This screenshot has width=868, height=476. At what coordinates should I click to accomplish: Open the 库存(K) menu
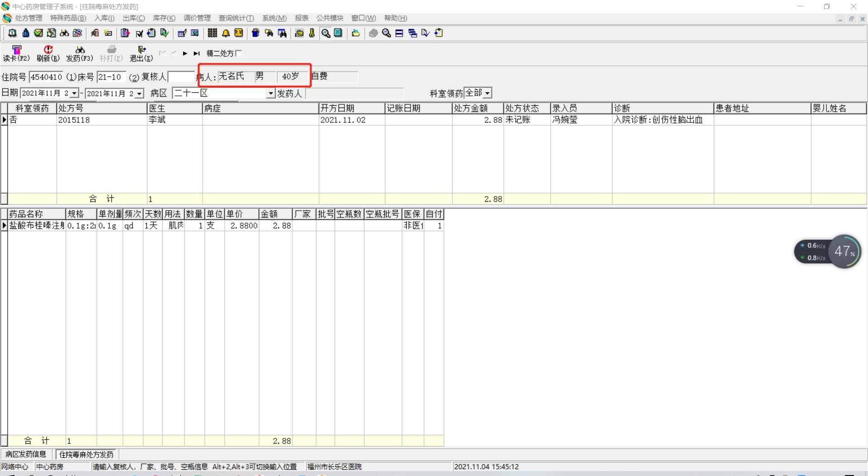point(164,18)
